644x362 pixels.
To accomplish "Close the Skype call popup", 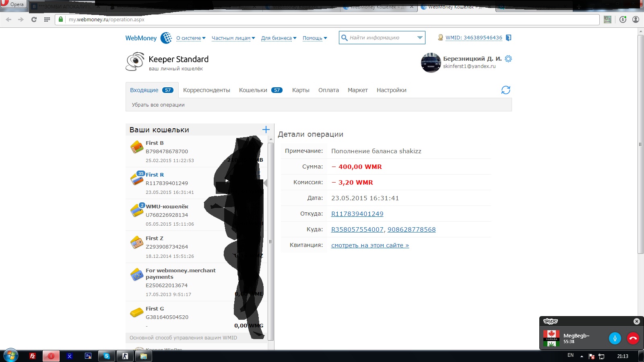I will pyautogui.click(x=636, y=321).
